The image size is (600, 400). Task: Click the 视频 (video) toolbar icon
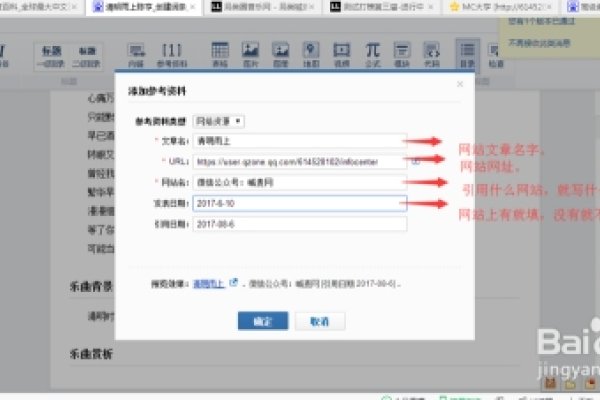tap(342, 53)
